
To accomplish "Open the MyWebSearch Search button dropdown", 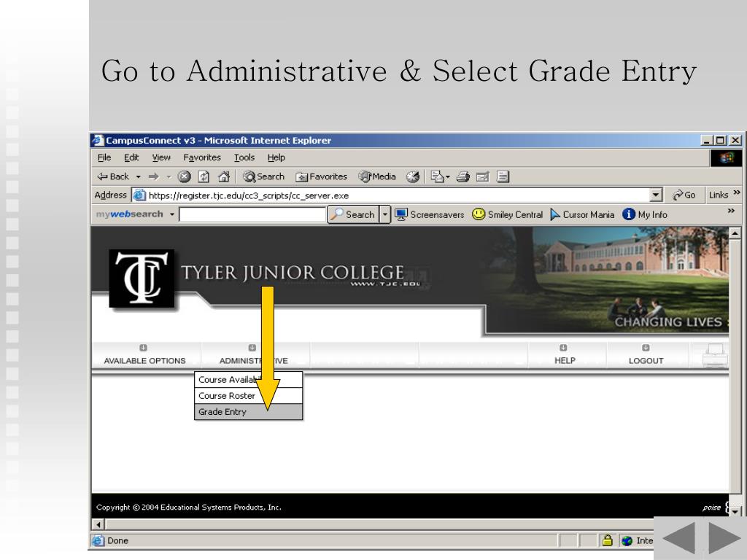I will [385, 215].
